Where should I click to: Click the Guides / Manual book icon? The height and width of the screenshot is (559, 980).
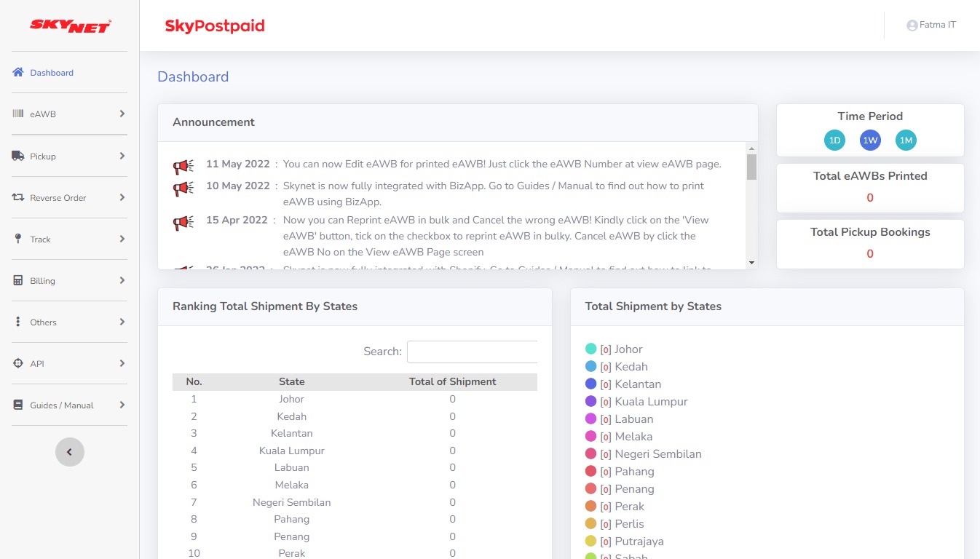[x=18, y=405]
